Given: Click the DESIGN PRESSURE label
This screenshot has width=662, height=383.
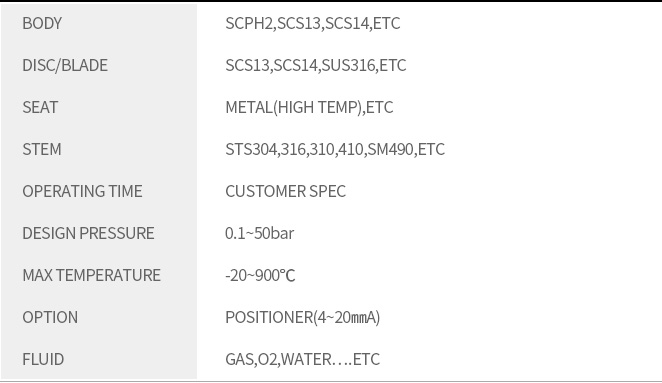Looking at the screenshot, I should coord(88,233).
